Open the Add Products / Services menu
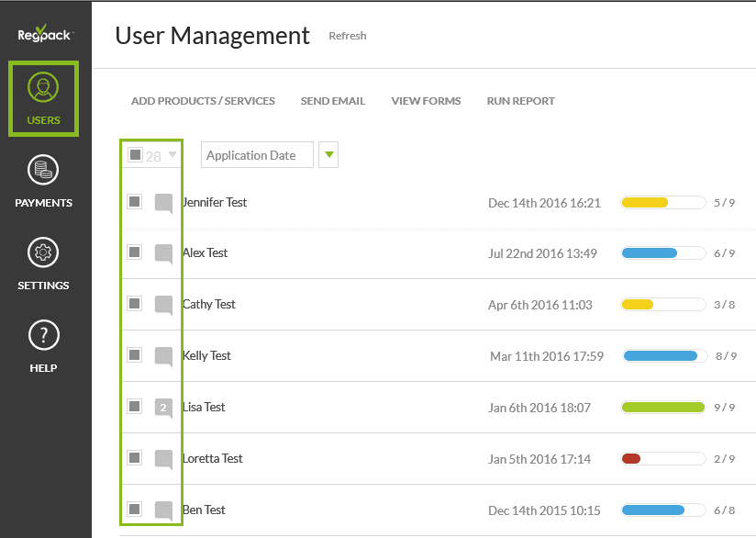This screenshot has height=538, width=756. [x=203, y=101]
